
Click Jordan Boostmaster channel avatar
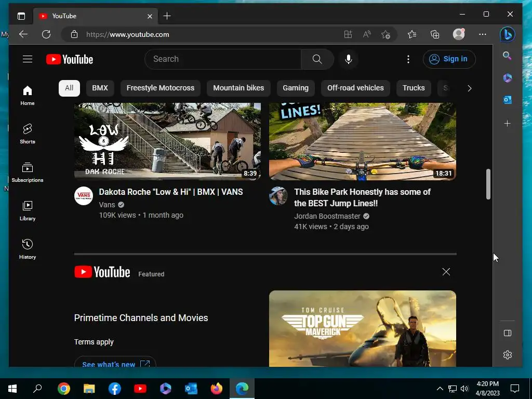point(278,196)
